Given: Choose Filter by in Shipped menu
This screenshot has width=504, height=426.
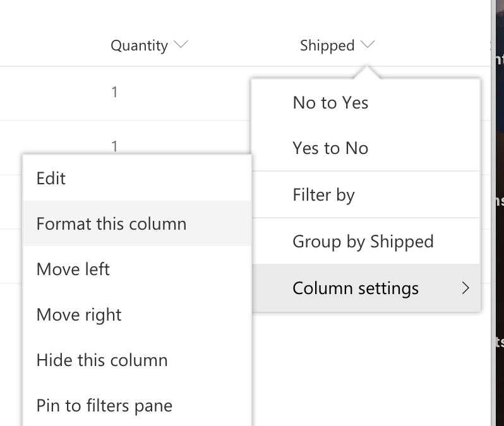Looking at the screenshot, I should click(323, 195).
